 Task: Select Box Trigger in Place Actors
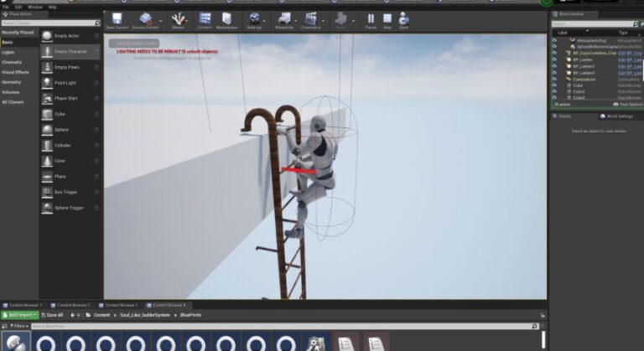[70, 192]
